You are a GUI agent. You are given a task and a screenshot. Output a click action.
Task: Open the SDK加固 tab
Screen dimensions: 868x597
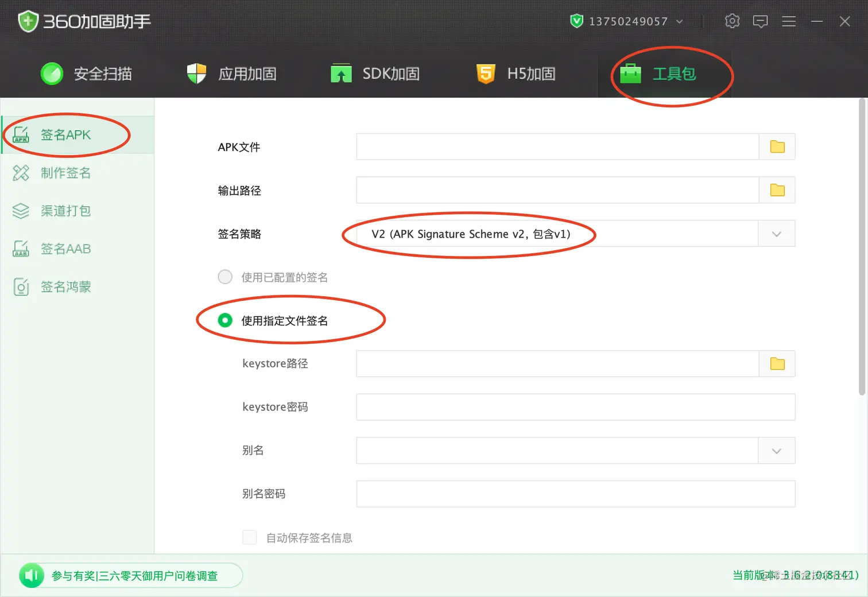click(x=375, y=74)
